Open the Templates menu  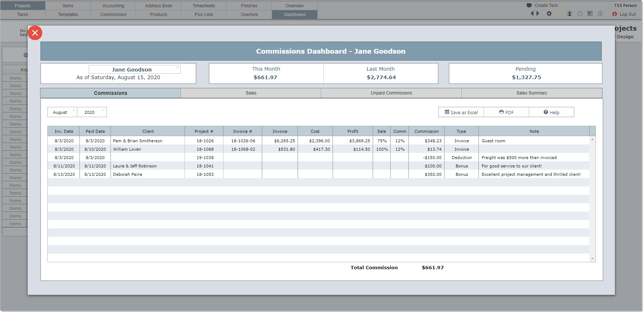pyautogui.click(x=68, y=15)
